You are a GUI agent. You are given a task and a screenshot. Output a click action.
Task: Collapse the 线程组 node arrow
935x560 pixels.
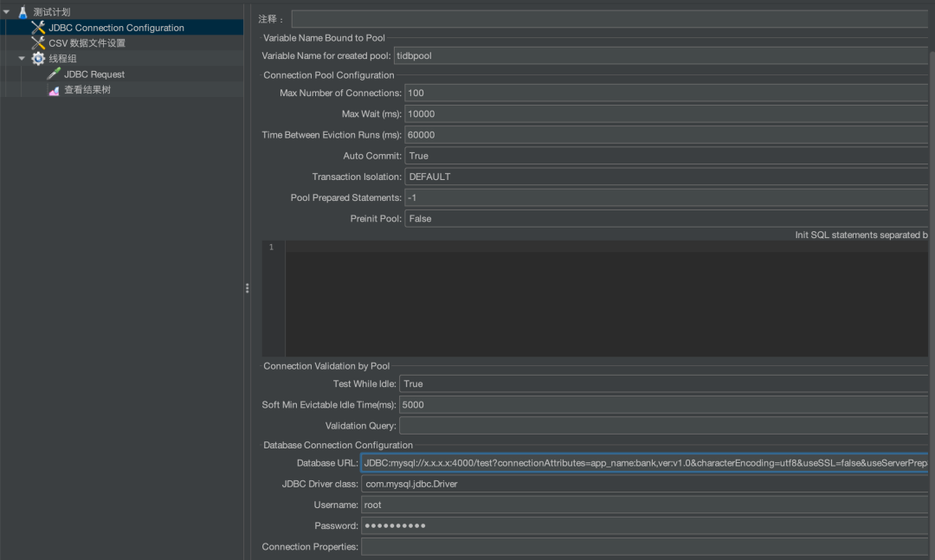(22, 59)
